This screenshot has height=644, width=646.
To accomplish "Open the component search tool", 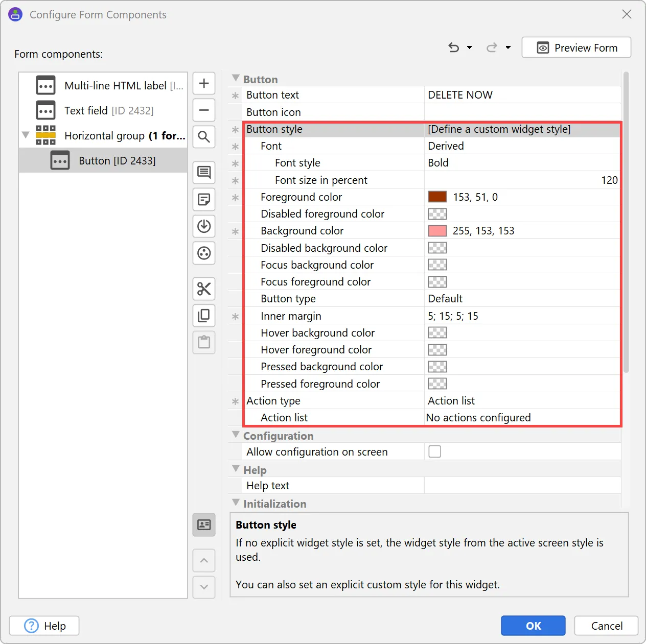I will point(203,136).
